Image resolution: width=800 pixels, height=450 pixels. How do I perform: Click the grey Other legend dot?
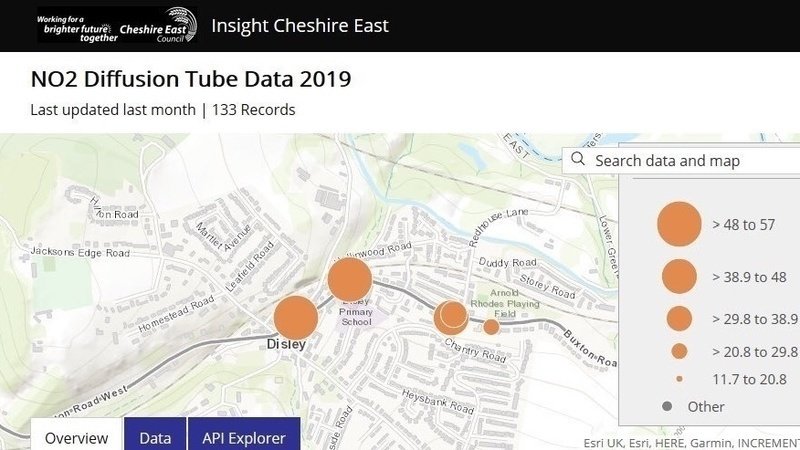(667, 406)
